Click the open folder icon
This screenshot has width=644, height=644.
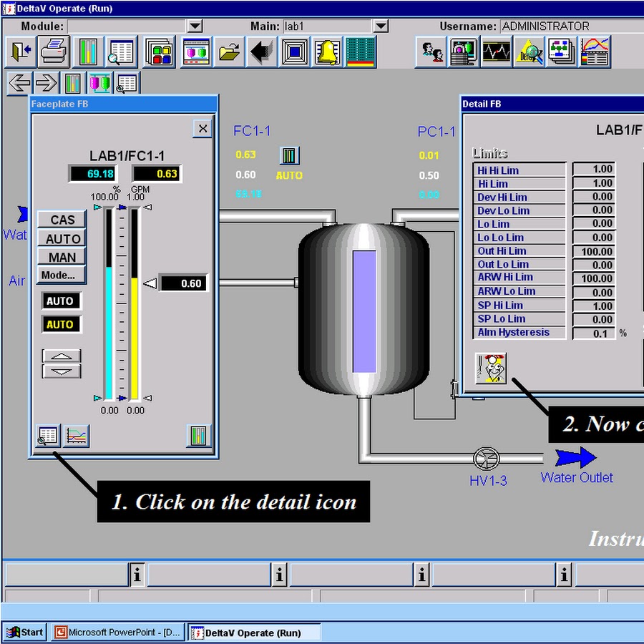229,52
